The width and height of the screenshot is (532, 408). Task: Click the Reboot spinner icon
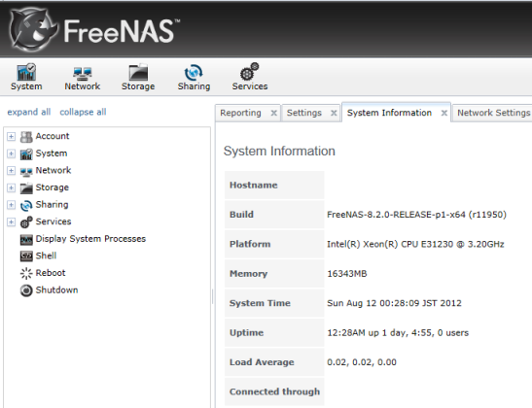click(x=26, y=273)
